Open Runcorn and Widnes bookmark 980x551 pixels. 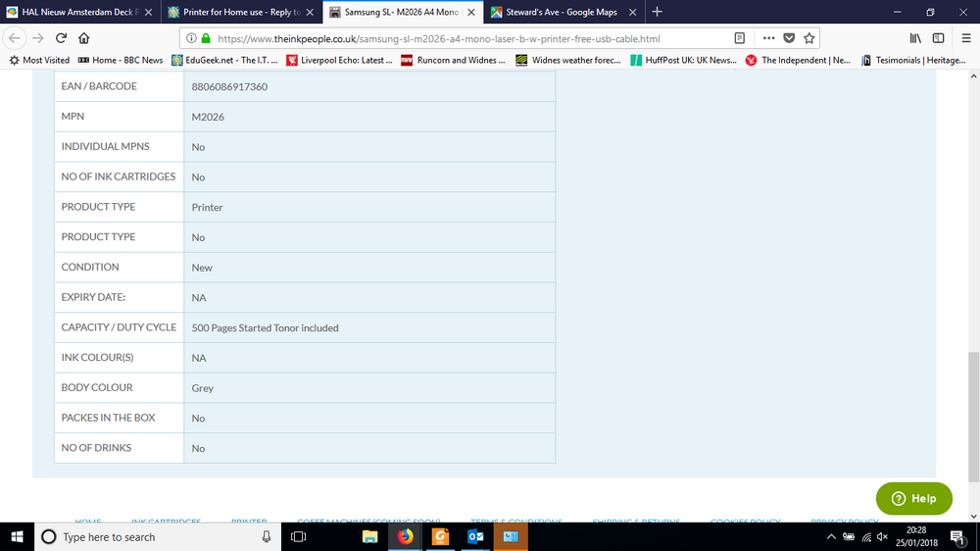(x=453, y=60)
